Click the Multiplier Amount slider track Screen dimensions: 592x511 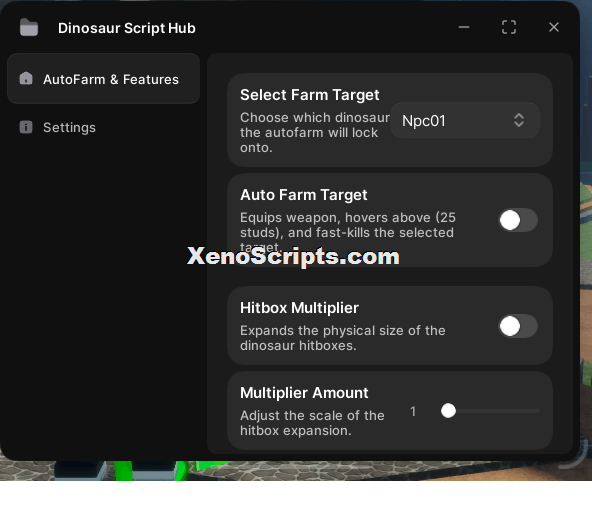pyautogui.click(x=490, y=411)
